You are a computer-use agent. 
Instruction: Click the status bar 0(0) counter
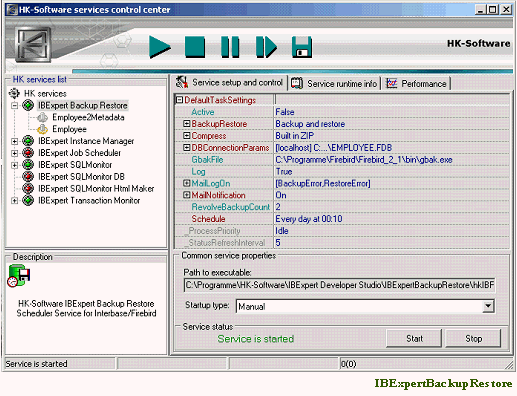pyautogui.click(x=348, y=364)
